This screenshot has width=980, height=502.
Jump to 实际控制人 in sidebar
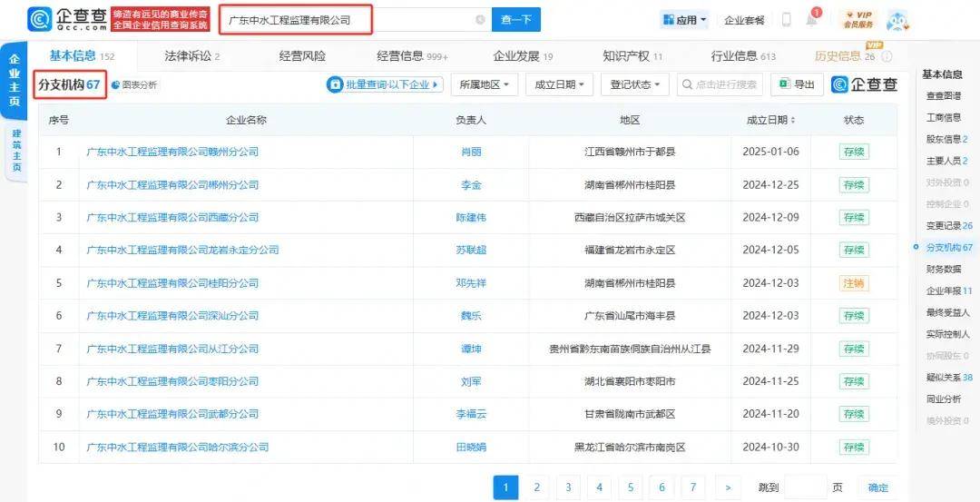(x=947, y=334)
